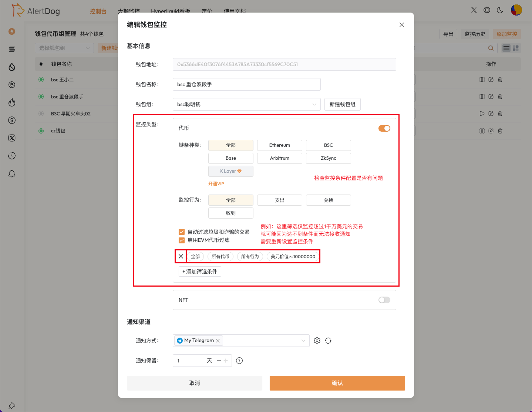Open the notifications bell in the sidebar
Screen dimensions: 532x412
pyautogui.click(x=11, y=173)
